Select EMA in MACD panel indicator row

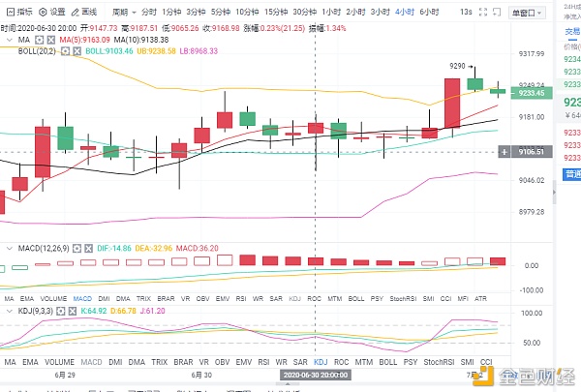click(27, 299)
